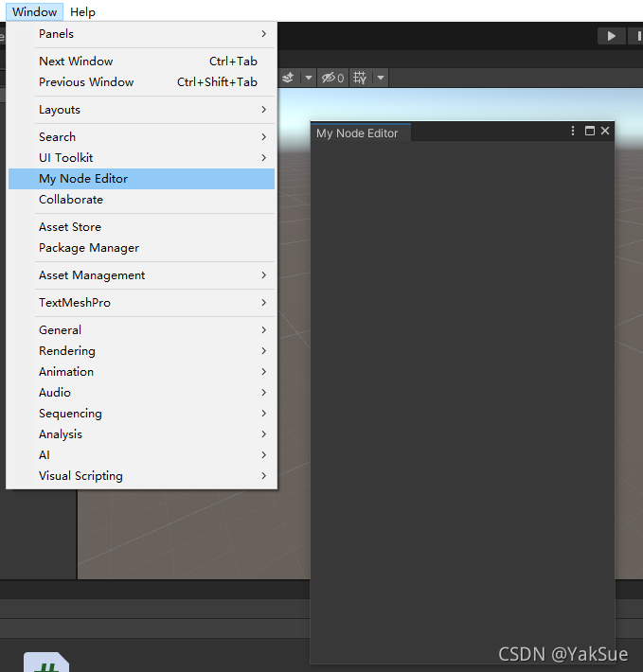Open My Node Editor from menu
643x672 pixels.
pos(141,179)
